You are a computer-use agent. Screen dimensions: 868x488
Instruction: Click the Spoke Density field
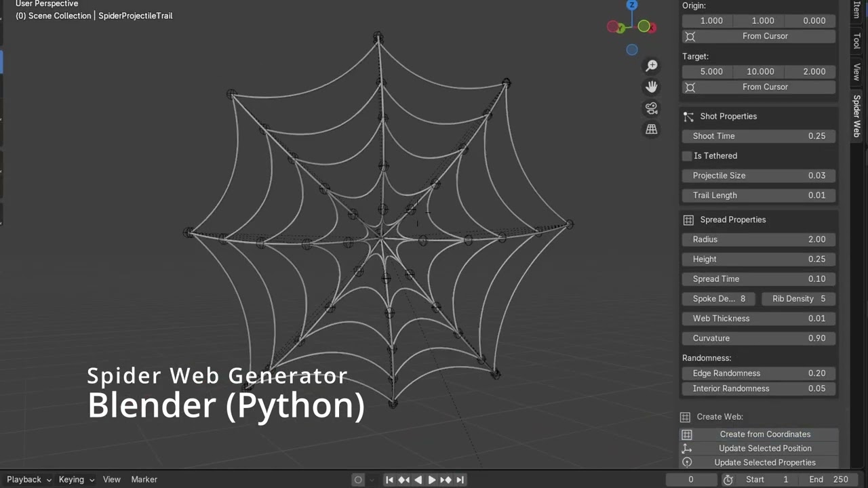pos(719,299)
